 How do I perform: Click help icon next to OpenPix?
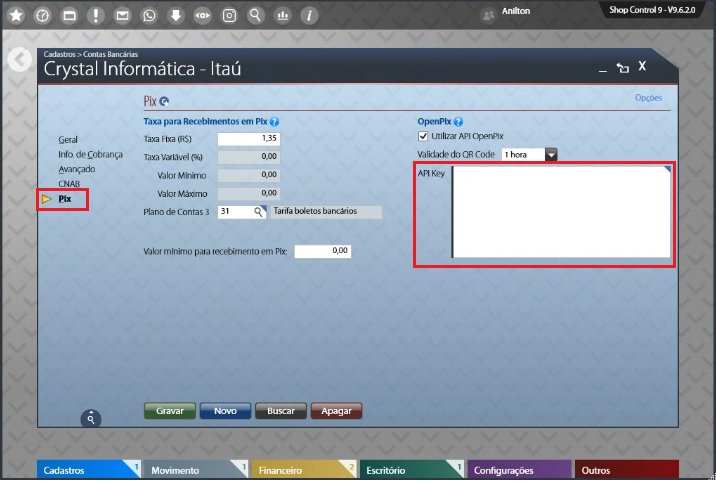point(458,121)
